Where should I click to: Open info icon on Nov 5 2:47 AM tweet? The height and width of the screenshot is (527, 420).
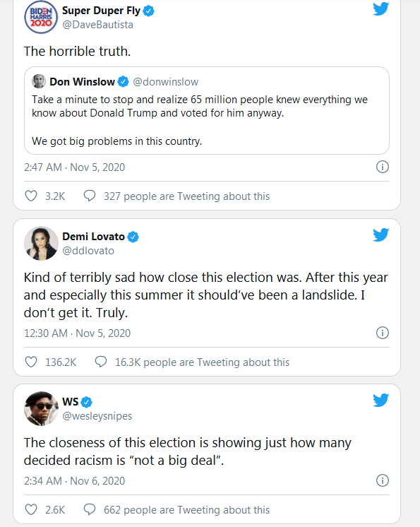coord(383,167)
